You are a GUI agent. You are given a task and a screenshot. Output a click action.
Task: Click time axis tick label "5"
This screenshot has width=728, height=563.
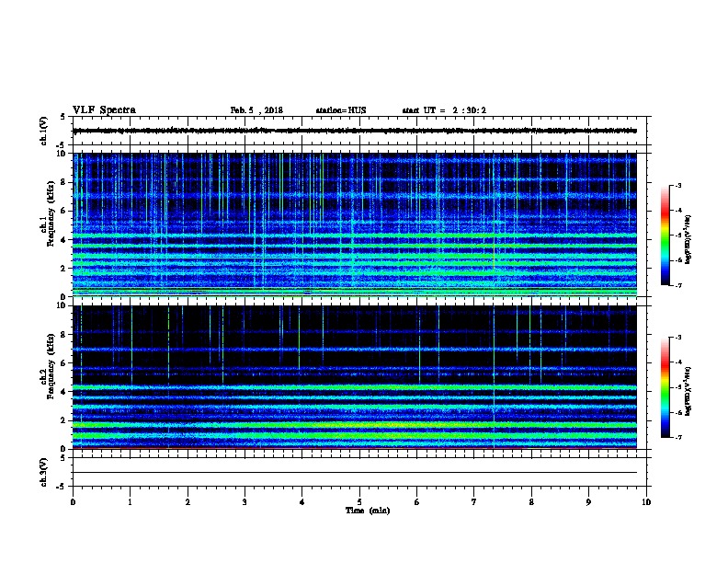(359, 502)
